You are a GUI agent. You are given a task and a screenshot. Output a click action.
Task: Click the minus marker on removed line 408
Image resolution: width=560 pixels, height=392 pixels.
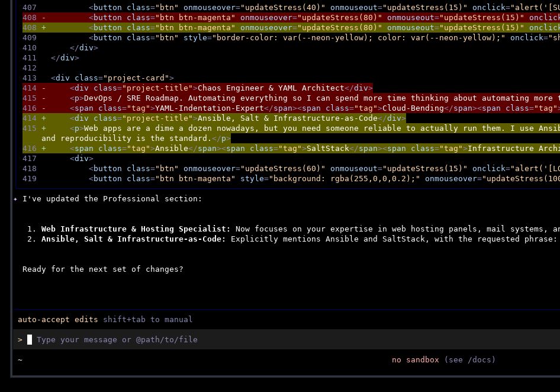tap(44, 18)
